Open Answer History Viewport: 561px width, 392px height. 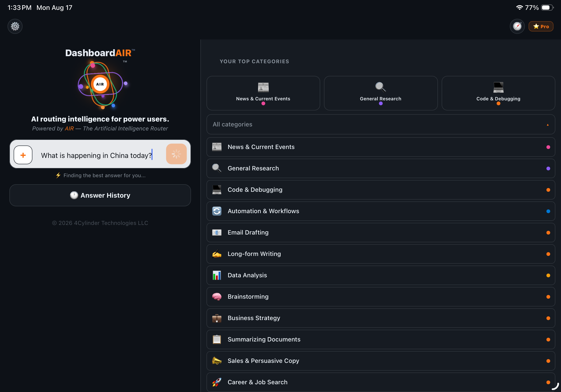[100, 195]
